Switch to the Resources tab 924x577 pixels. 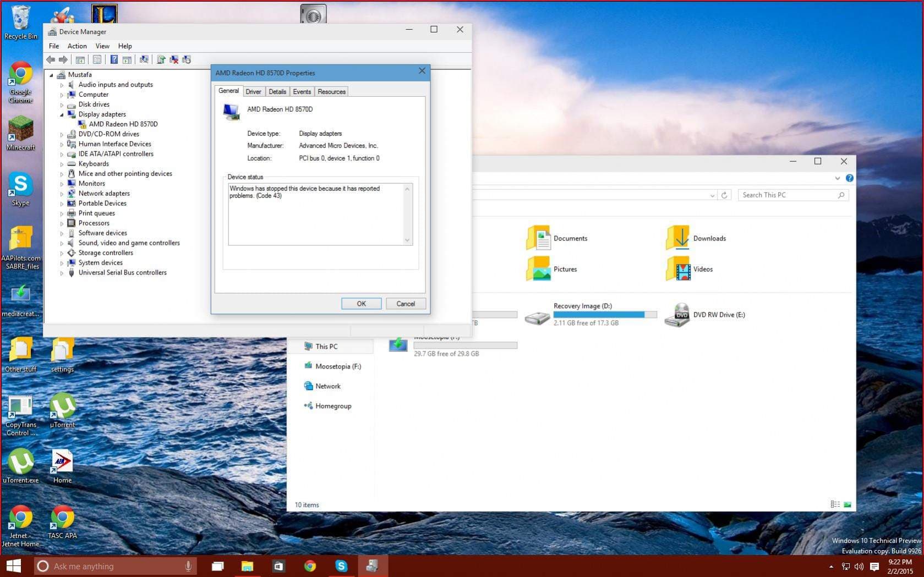pyautogui.click(x=331, y=92)
